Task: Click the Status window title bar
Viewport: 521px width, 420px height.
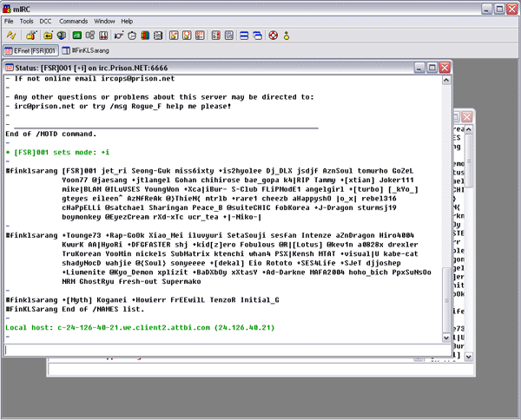Action: pos(228,68)
